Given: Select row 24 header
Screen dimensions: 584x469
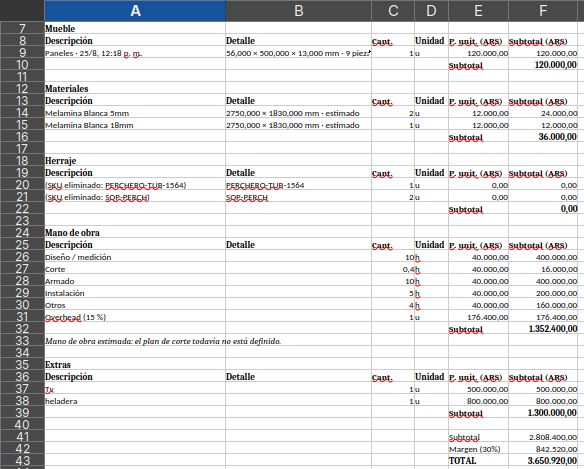Looking at the screenshot, I should coord(22,233).
